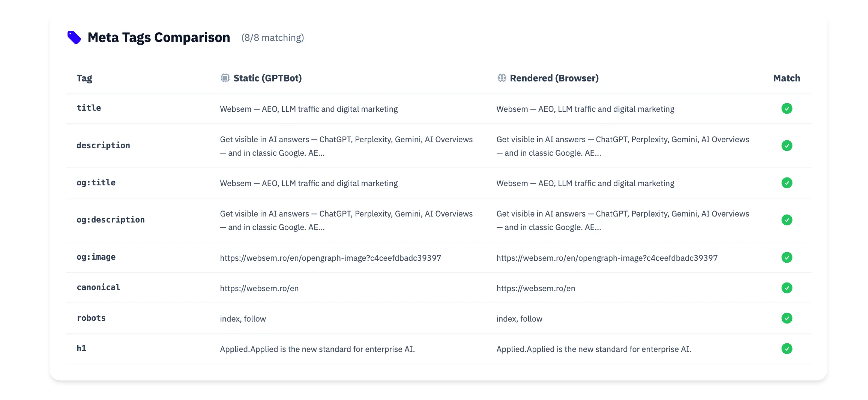This screenshot has height=400, width=868.
Task: Click the green checkmark for canonical row
Action: tap(787, 288)
